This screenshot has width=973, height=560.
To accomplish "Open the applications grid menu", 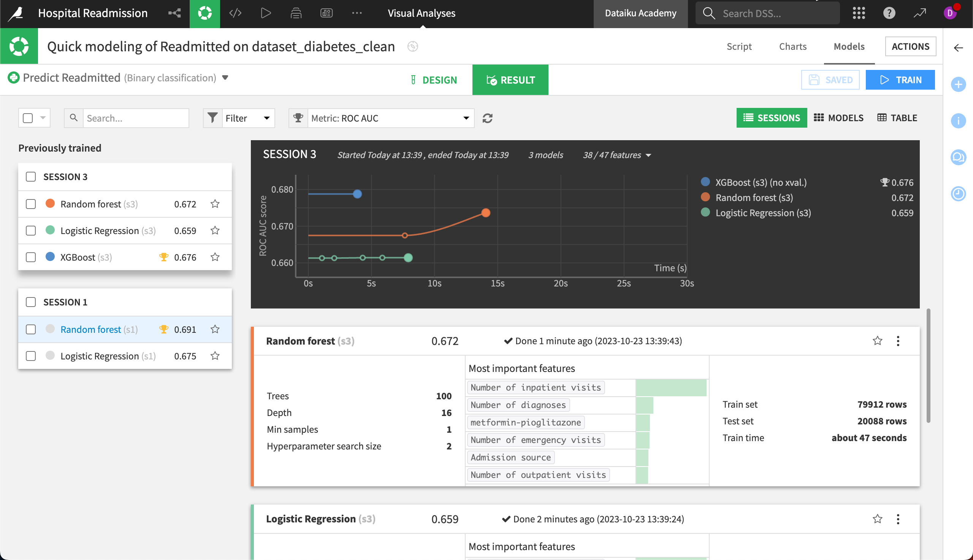I will click(858, 13).
